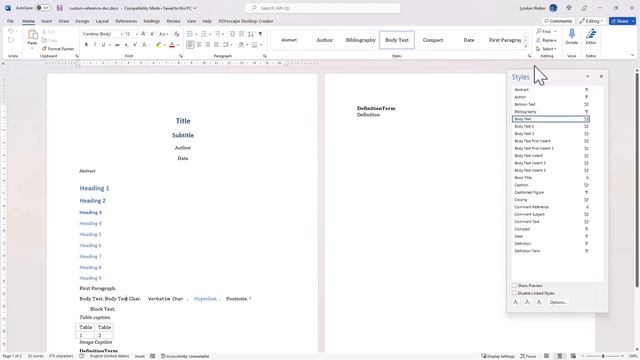Click Replace in Editing group
Image resolution: width=640 pixels, height=360 pixels.
546,40
